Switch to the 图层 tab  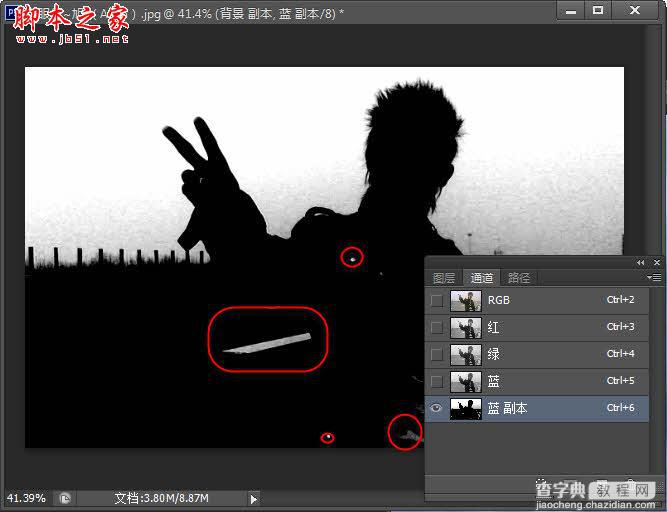pyautogui.click(x=444, y=278)
